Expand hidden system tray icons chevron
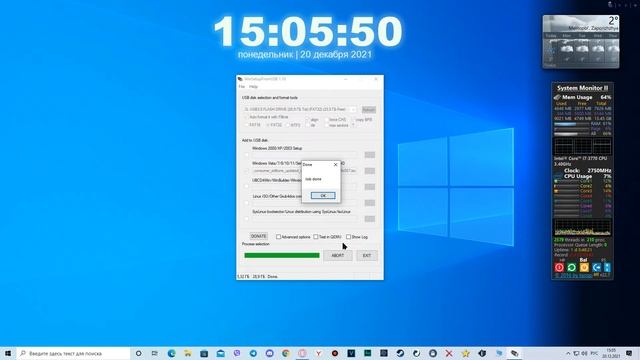 tap(568, 353)
